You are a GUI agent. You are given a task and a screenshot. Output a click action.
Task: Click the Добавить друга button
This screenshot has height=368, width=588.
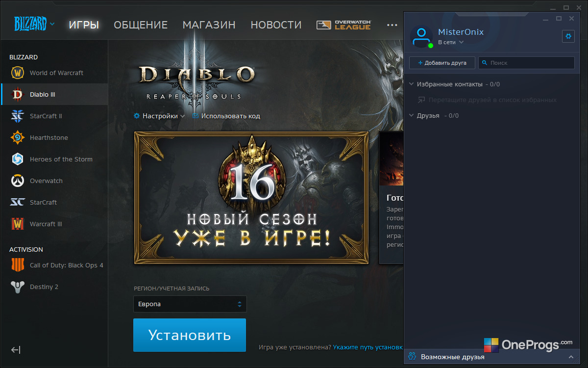pos(442,63)
